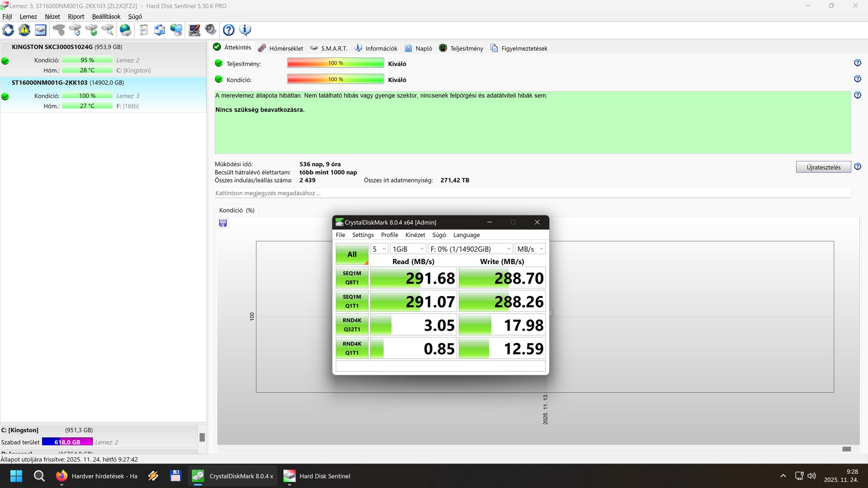
Task: Click the report document toolbar icon
Action: (143, 30)
